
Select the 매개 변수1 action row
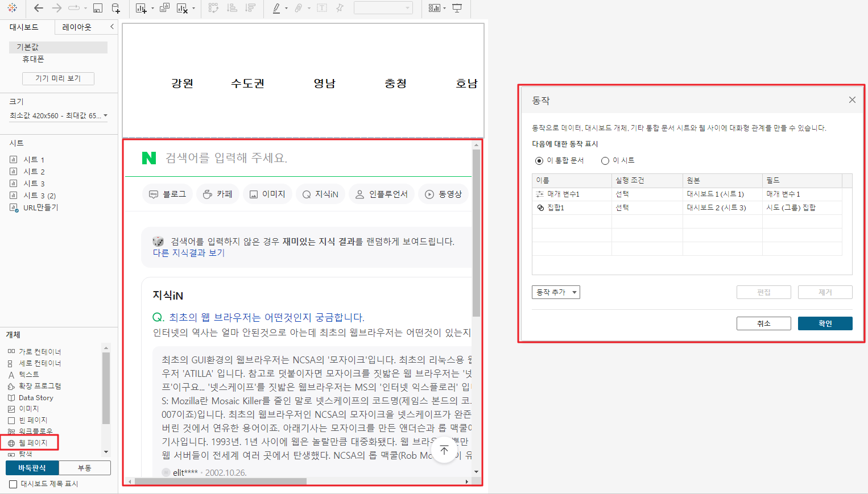pos(687,194)
